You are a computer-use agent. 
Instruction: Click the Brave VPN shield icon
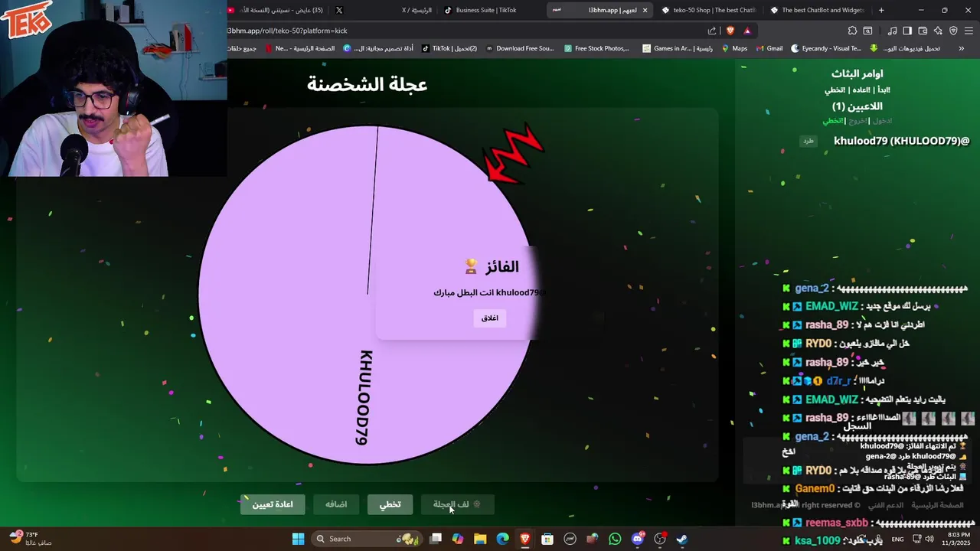point(953,31)
